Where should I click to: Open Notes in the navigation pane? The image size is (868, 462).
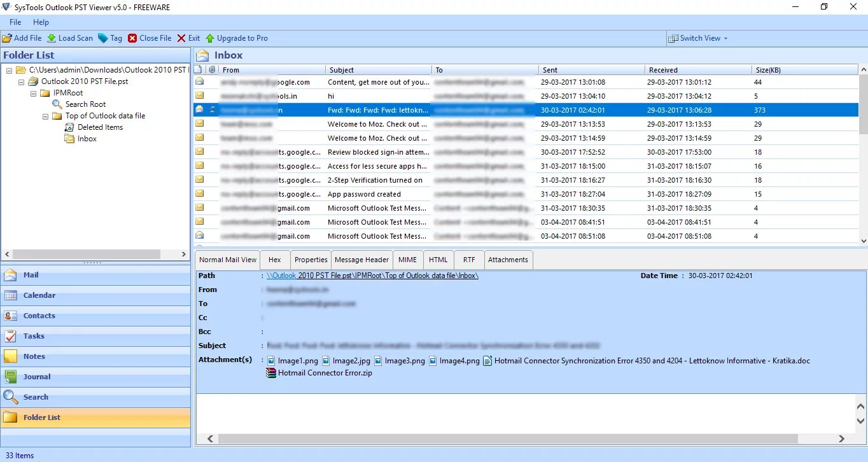95,356
